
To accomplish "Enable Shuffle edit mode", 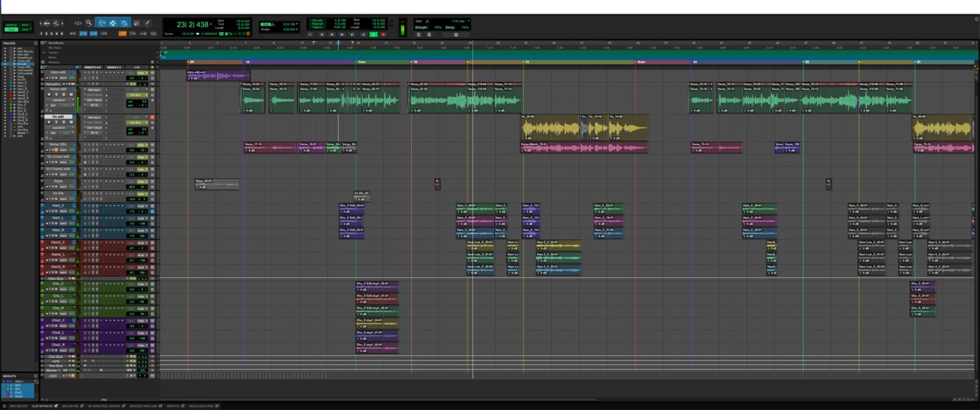I will [10, 26].
